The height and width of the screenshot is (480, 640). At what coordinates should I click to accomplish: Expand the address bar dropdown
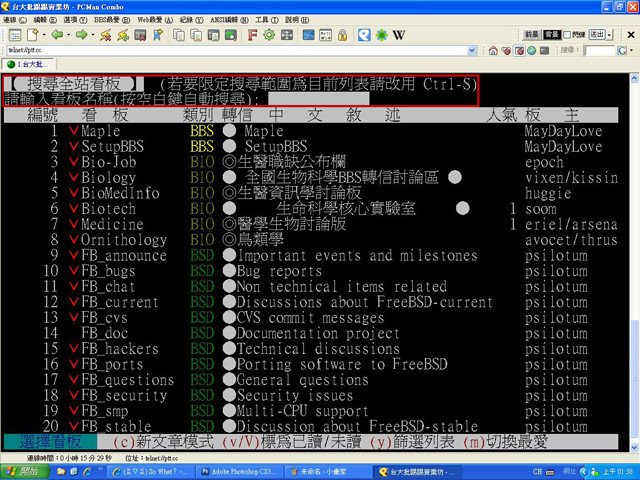pos(472,51)
